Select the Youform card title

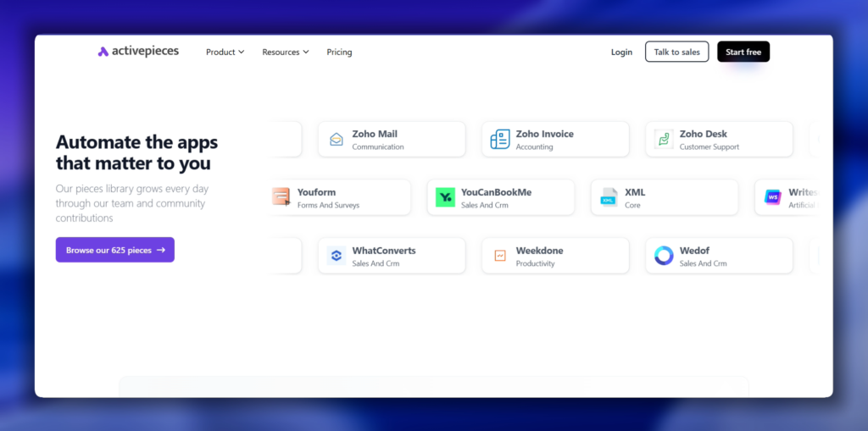[x=317, y=192]
